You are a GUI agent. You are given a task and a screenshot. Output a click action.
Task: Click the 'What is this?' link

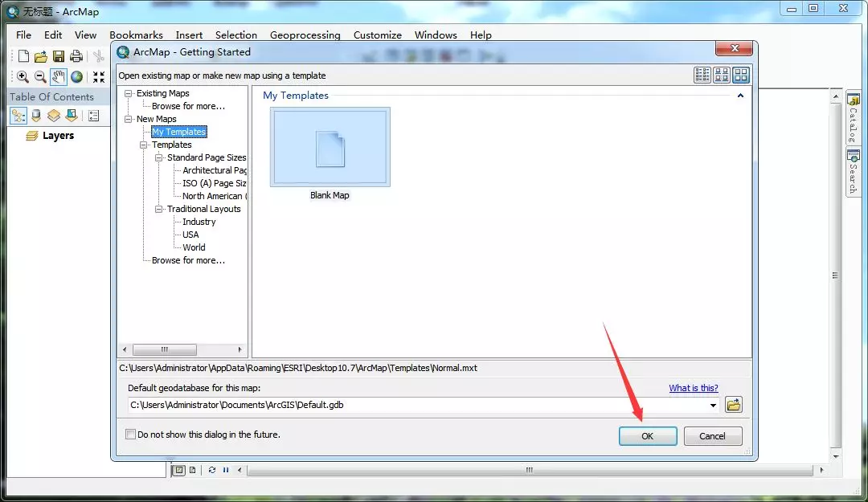[693, 388]
